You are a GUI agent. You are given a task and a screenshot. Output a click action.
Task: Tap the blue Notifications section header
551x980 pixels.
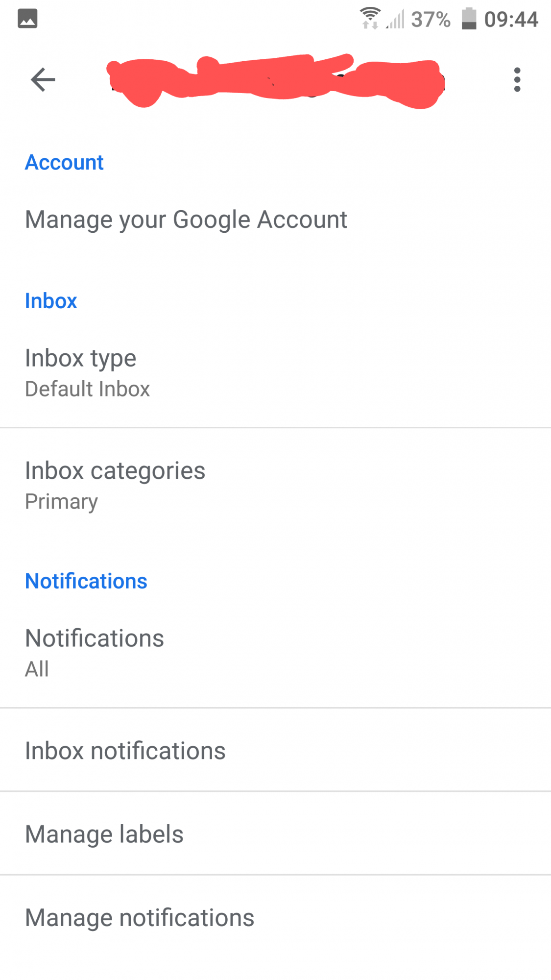click(86, 581)
